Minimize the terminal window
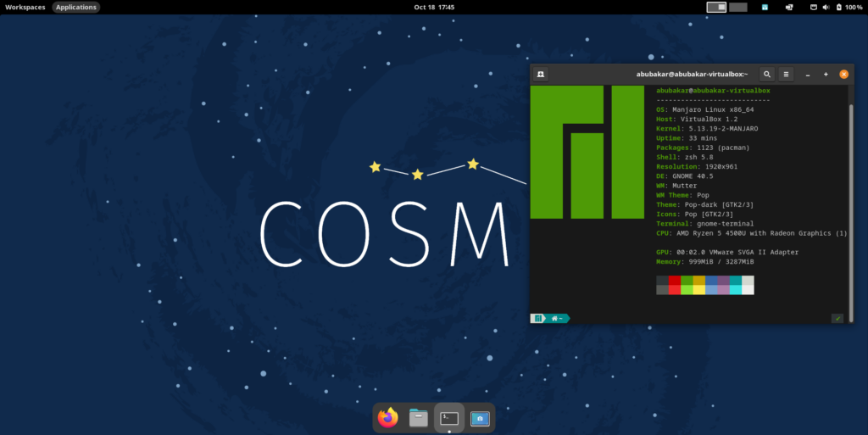868x435 pixels. point(808,74)
